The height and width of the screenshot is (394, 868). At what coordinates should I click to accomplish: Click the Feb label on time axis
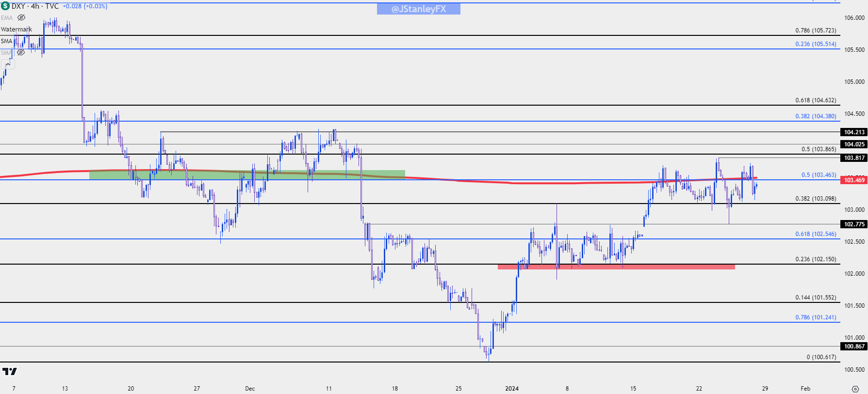pyautogui.click(x=805, y=388)
